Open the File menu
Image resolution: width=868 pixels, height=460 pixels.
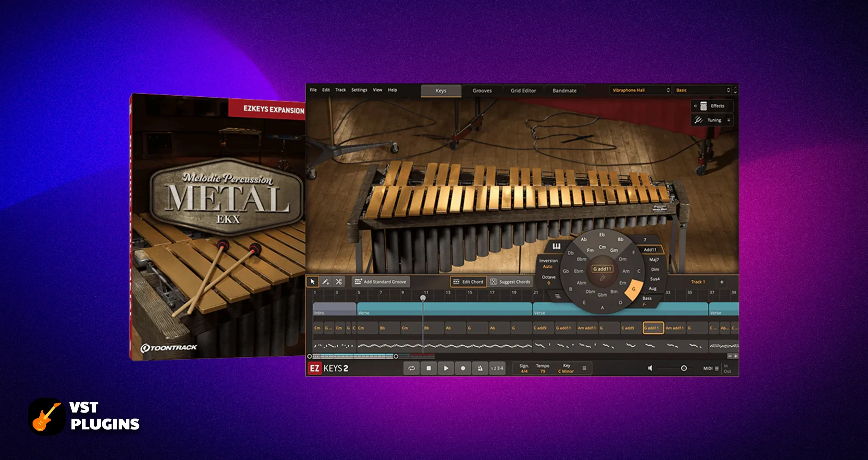tap(313, 90)
